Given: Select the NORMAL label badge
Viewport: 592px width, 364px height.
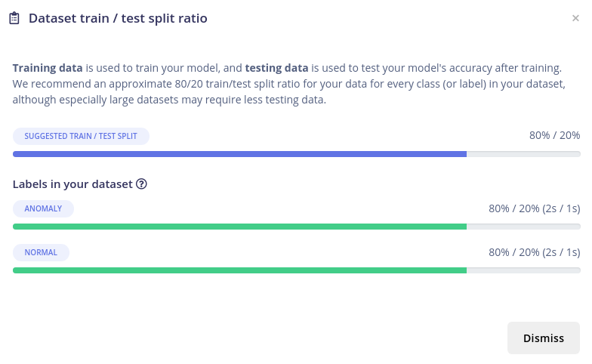Looking at the screenshot, I should coord(41,252).
